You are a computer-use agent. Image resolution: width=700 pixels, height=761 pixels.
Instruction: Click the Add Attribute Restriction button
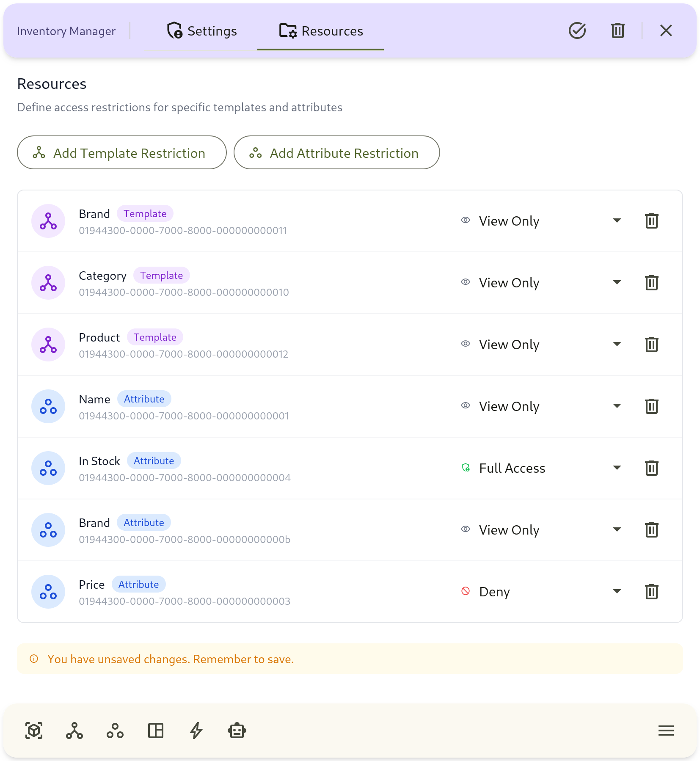(336, 153)
